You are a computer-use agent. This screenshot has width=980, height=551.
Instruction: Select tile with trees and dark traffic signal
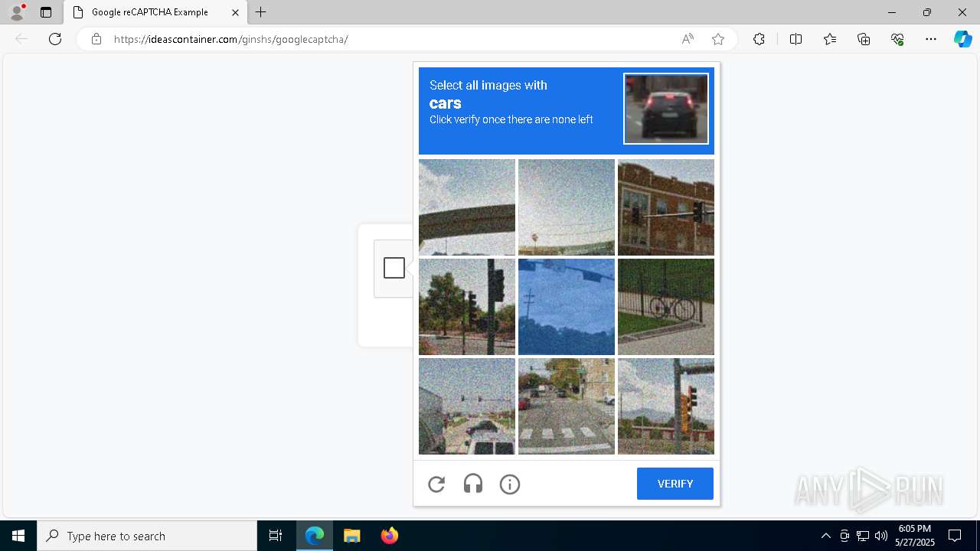[467, 307]
